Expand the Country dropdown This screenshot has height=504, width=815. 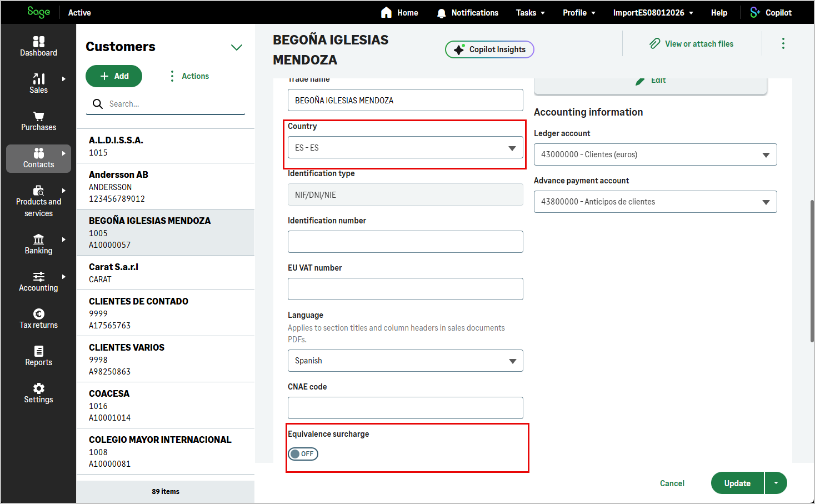click(x=406, y=148)
